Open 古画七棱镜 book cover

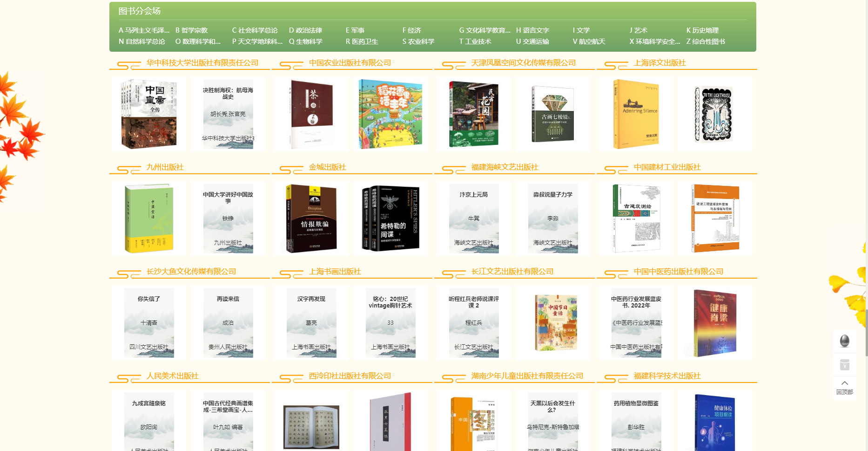pyautogui.click(x=552, y=114)
